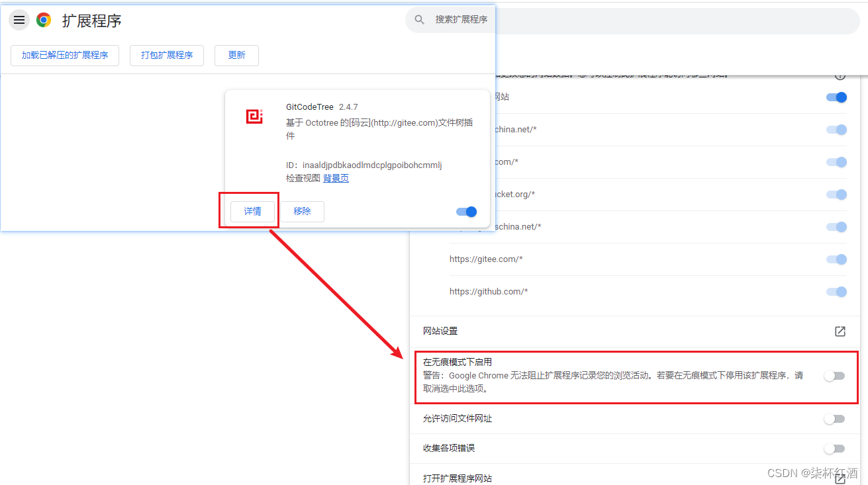Click the GitCodeTree extension logo
The width and height of the screenshot is (868, 485).
[254, 116]
